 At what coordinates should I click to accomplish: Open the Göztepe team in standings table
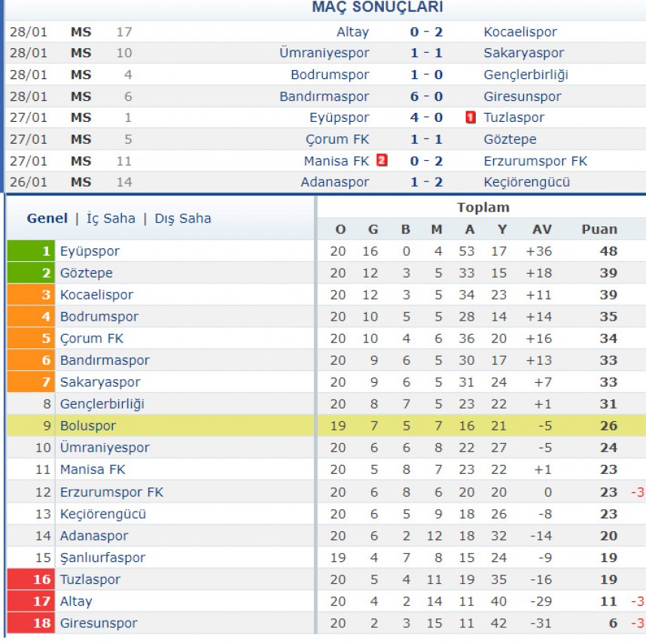coord(87,273)
